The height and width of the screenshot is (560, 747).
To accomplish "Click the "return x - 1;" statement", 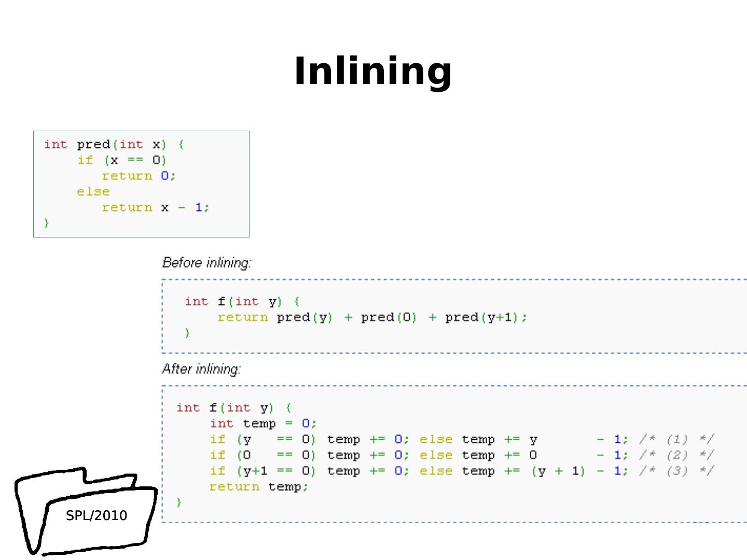I will point(155,207).
